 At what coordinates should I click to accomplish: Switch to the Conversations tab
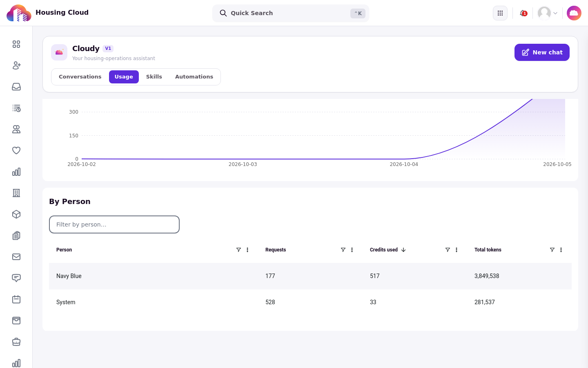tap(80, 77)
